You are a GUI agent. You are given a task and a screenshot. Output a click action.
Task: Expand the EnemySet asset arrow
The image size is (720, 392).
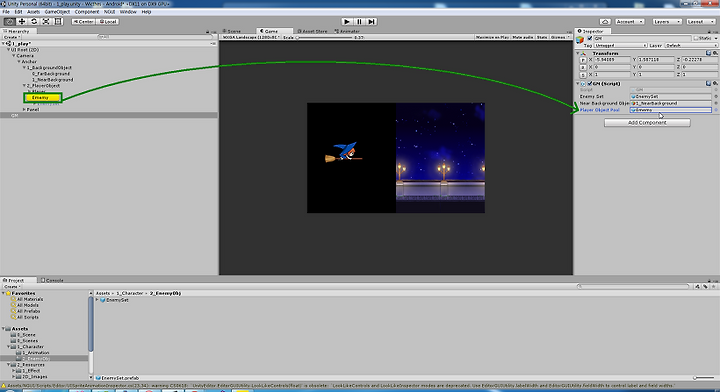point(97,300)
